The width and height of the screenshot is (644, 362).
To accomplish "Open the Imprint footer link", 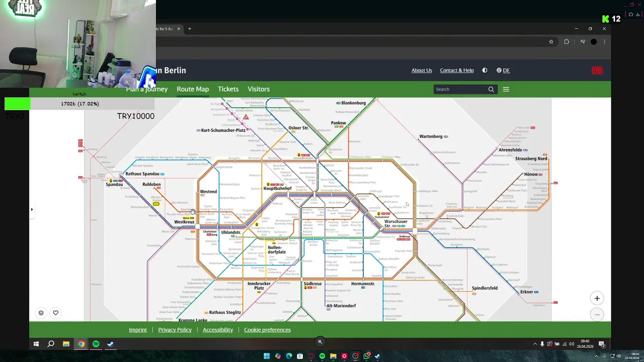I will 138,330.
